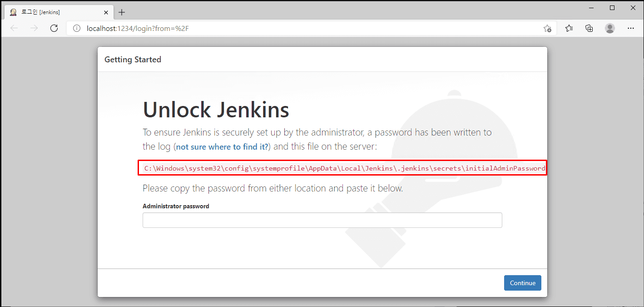This screenshot has height=307, width=644.
Task: Open the Collections icon in toolbar
Action: [x=589, y=28]
